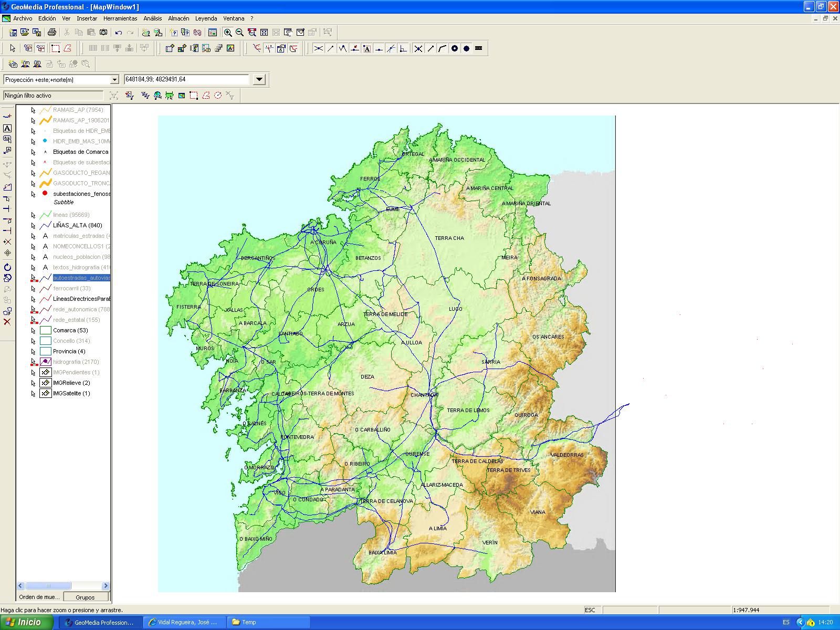
Task: Select autoestradas_autovias legend entry
Action: (81, 278)
